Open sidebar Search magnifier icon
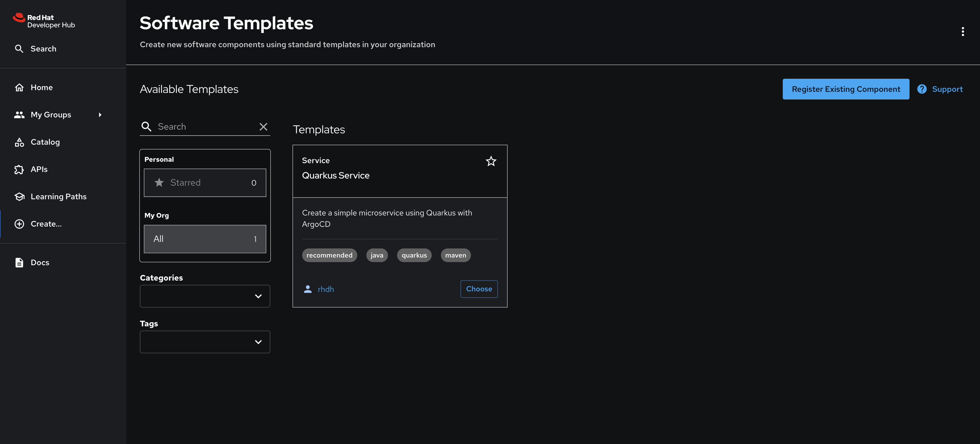This screenshot has height=444, width=980. (x=19, y=49)
